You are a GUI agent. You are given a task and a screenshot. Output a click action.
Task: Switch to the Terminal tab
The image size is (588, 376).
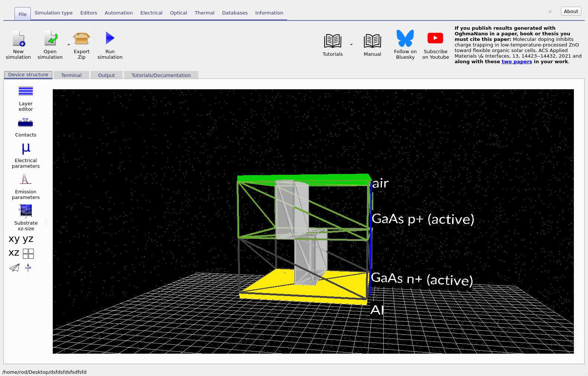pyautogui.click(x=71, y=75)
